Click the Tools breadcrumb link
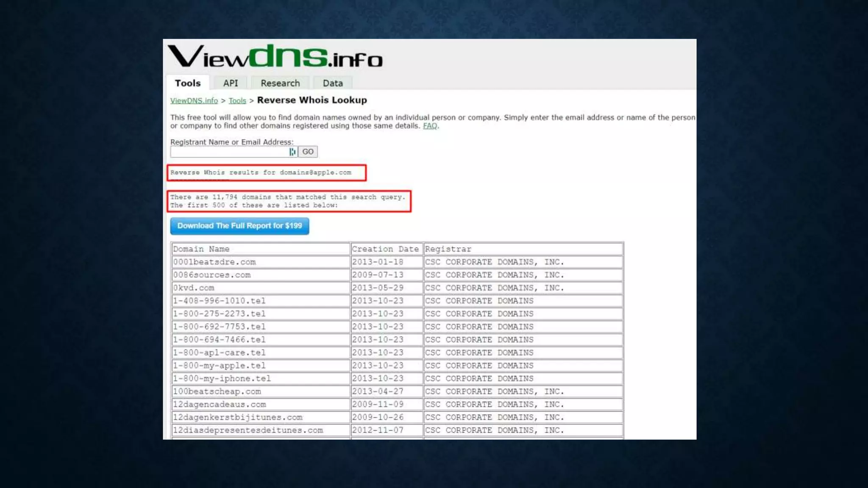 click(x=237, y=100)
